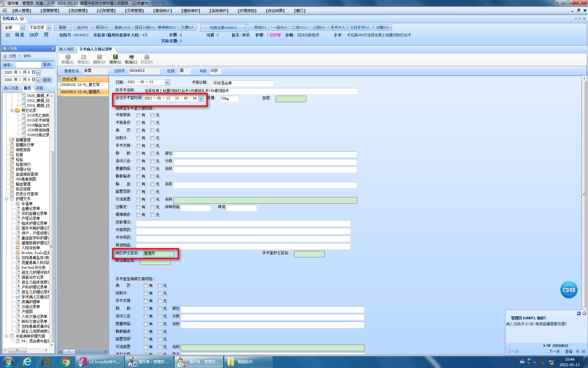
Task: Click the 取消(C) cancel icon
Action: [x=131, y=57]
